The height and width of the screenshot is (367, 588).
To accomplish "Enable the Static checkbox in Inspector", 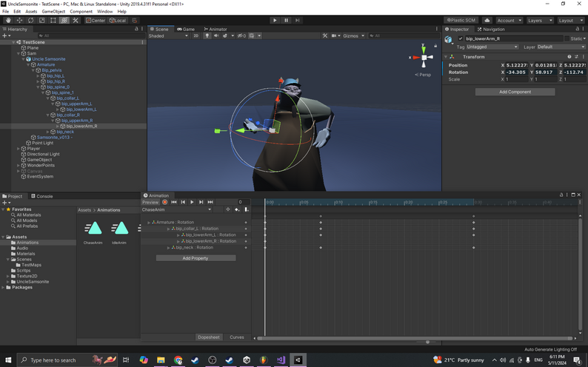I will [568, 38].
